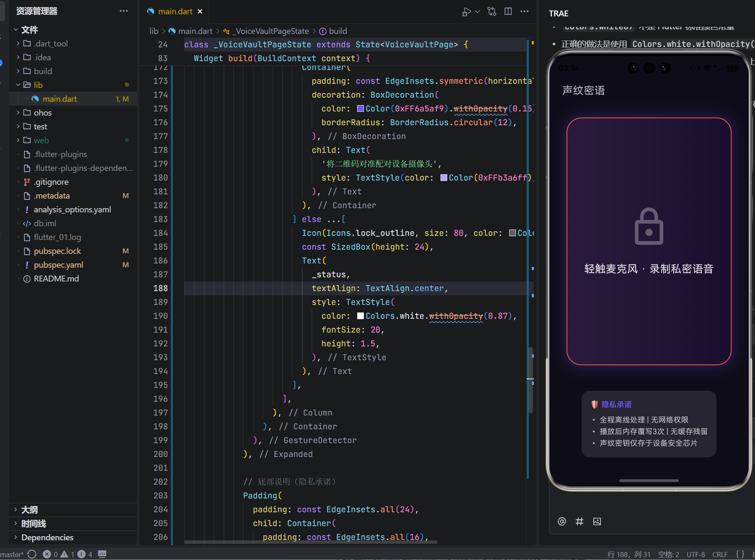
Task: Open the .flutter-plugins file
Action: click(73, 154)
